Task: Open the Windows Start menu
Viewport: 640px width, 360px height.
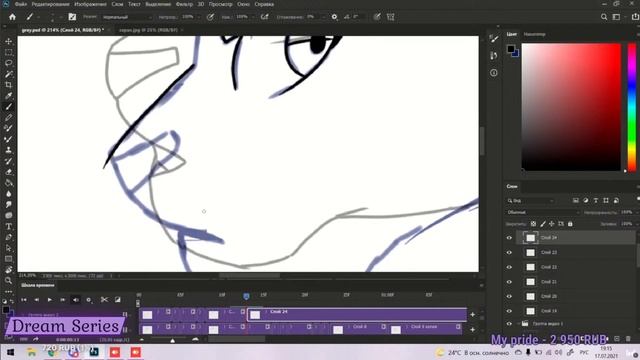Action: [x=11, y=352]
